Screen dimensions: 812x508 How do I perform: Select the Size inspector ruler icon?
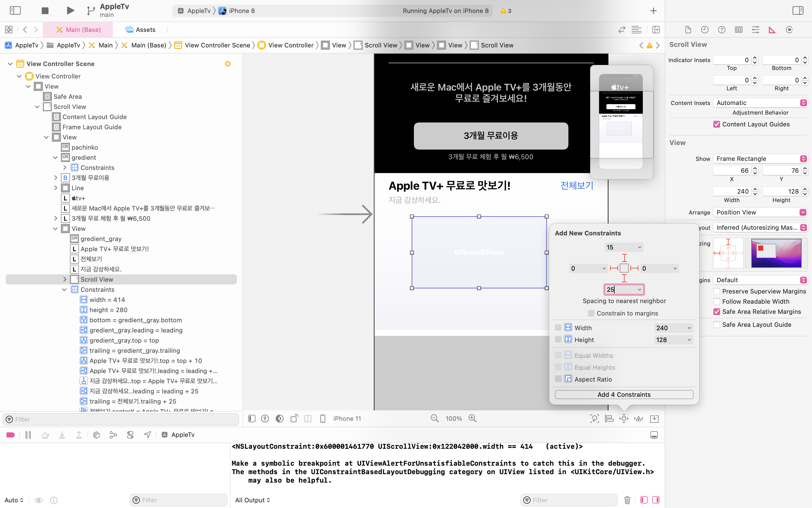[x=772, y=30]
